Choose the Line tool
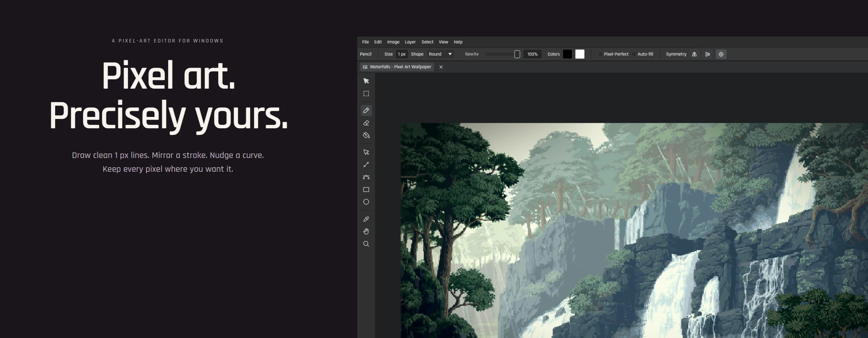 (x=366, y=165)
